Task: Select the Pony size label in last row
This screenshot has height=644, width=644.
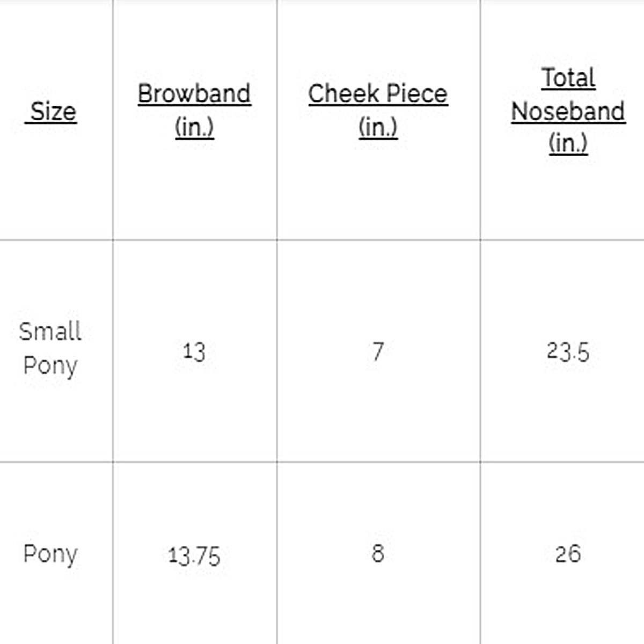Action: tap(50, 554)
